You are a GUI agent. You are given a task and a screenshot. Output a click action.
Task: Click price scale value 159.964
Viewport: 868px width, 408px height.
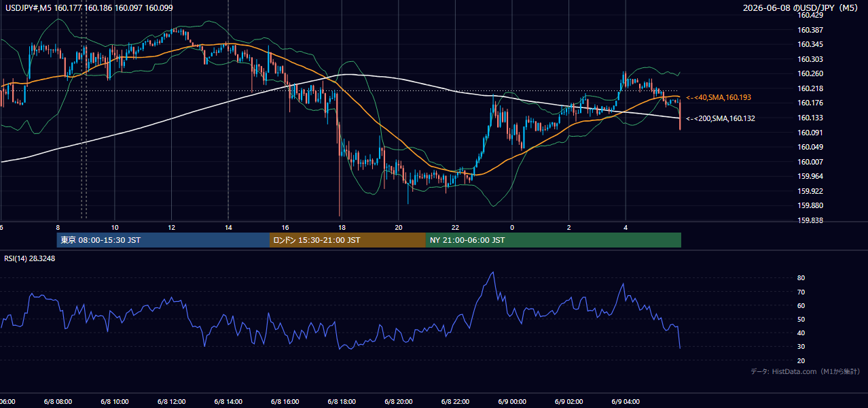point(811,176)
